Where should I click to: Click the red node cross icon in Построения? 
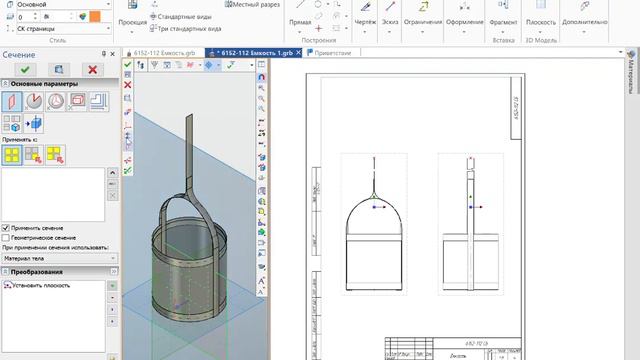[x=319, y=28]
